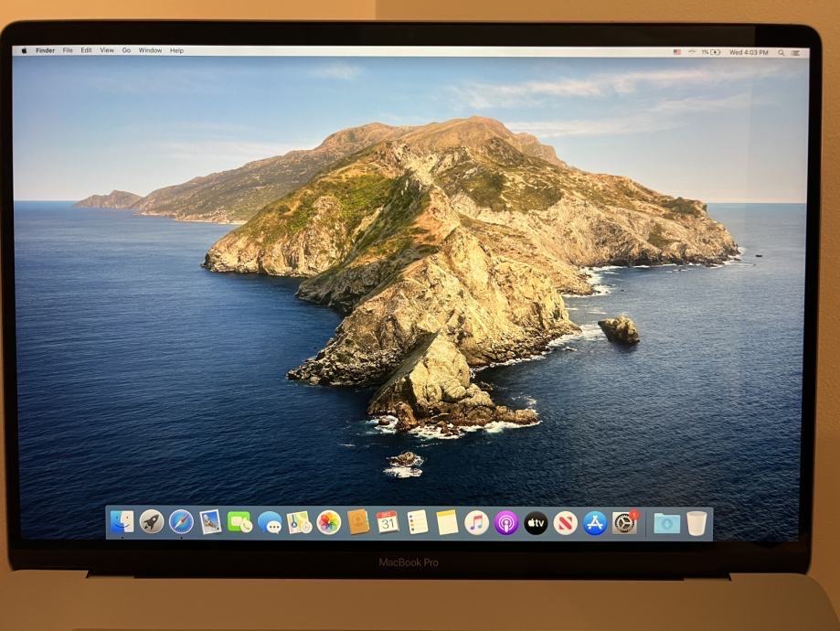840x631 pixels.
Task: Open the Maps app
Action: [300, 522]
